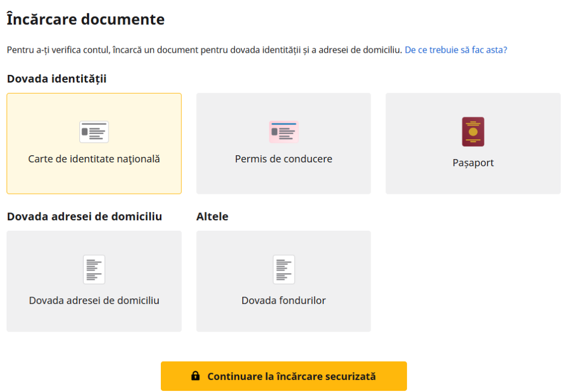Click the proof of address document icon
The height and width of the screenshot is (392, 564).
point(94,270)
